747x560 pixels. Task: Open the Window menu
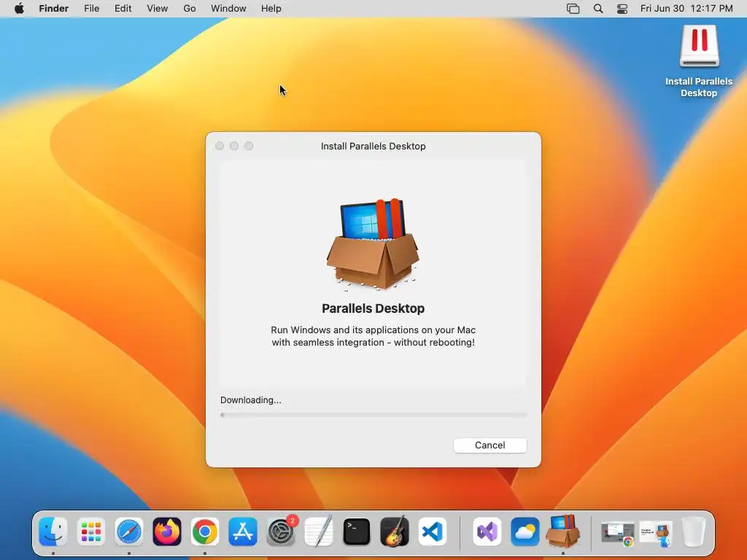coord(228,9)
